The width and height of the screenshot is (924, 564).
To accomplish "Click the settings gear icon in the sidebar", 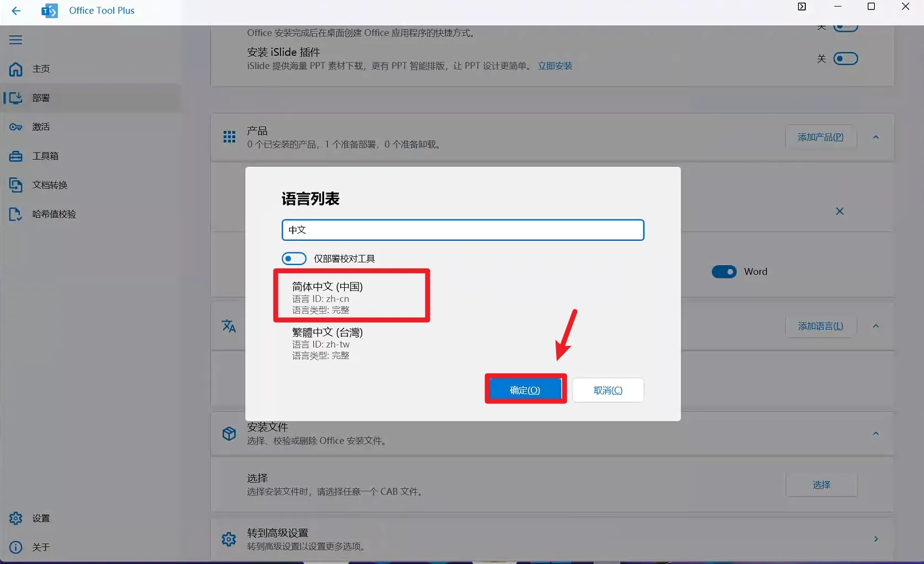I will click(x=15, y=518).
